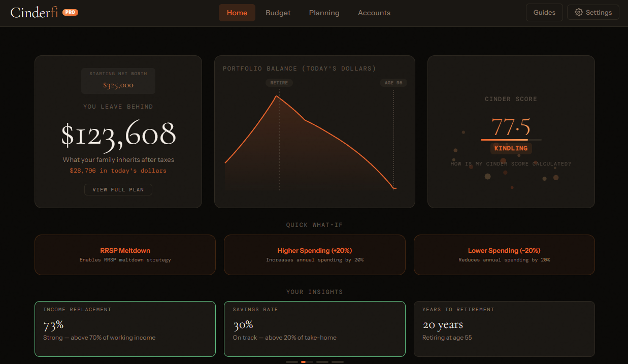
Task: Click the 30% savings rate value
Action: (243, 325)
